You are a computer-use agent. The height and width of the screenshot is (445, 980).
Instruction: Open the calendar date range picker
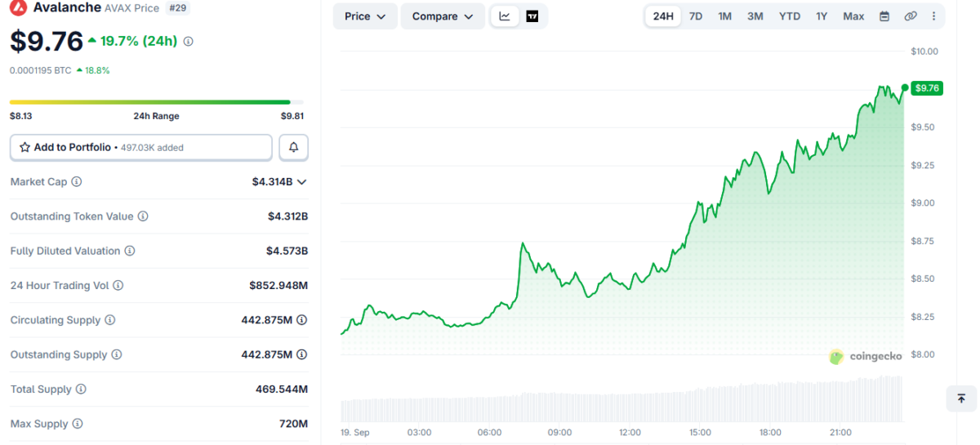[x=884, y=16]
